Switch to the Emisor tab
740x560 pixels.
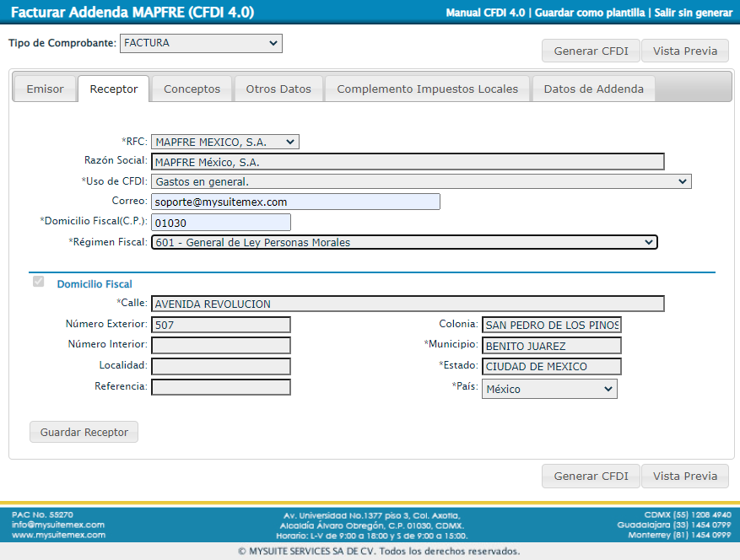45,89
